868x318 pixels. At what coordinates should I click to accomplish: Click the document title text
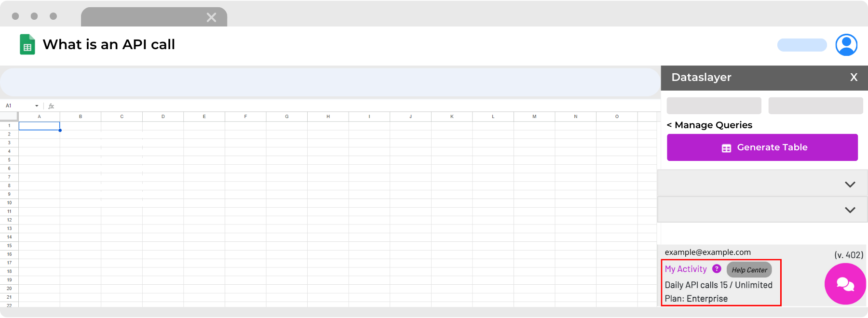pos(109,44)
